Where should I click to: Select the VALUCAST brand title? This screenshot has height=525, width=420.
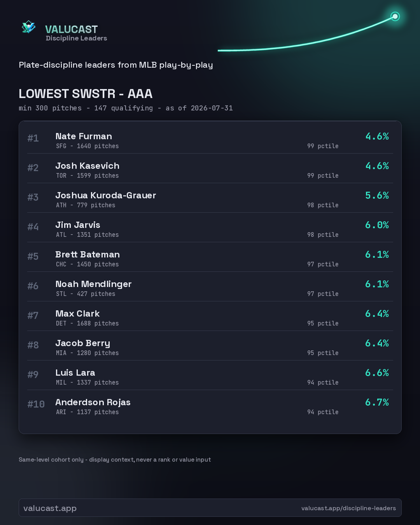click(x=71, y=29)
